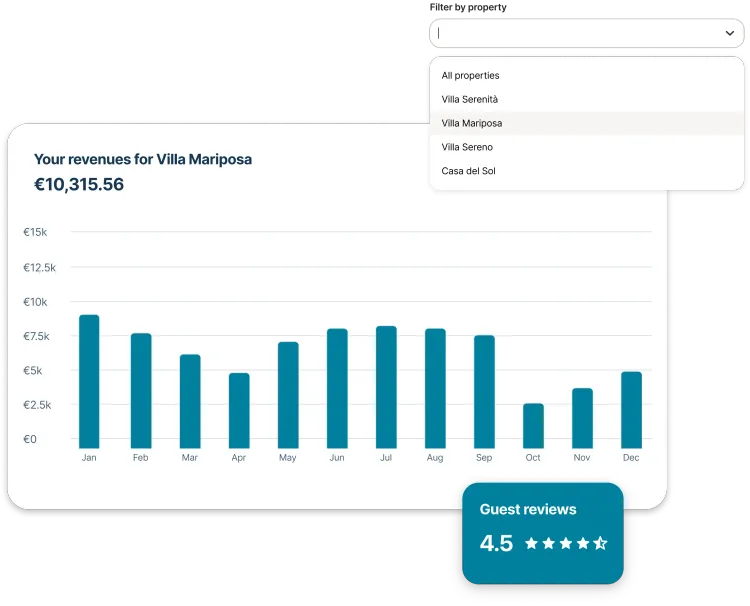Click the third star in reviews
The height and width of the screenshot is (606, 750).
[566, 543]
